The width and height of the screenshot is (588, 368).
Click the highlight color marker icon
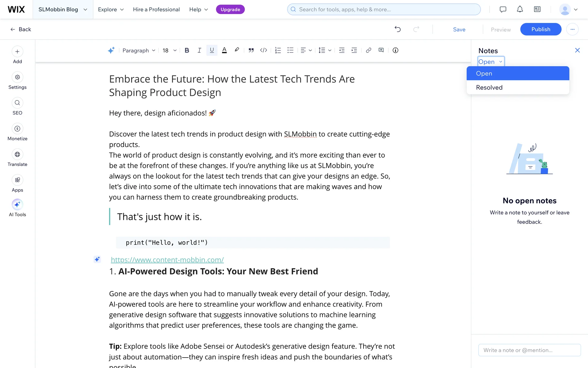tap(237, 50)
